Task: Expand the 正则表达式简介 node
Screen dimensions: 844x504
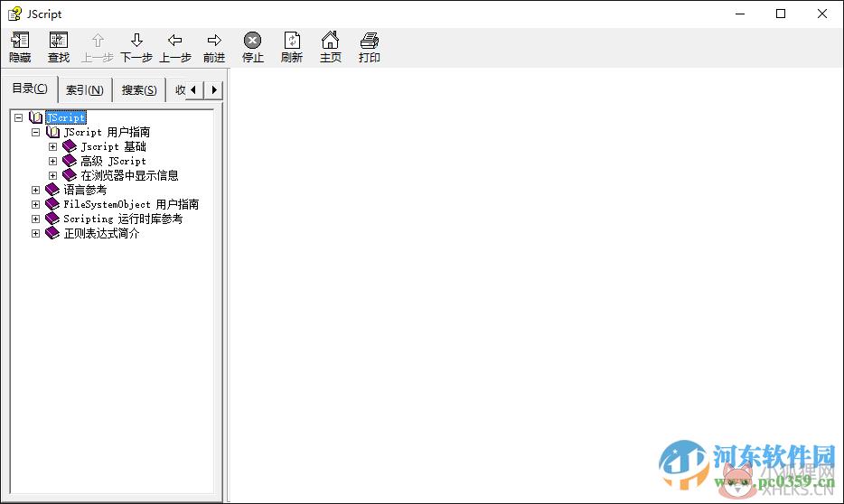Action: coord(35,233)
